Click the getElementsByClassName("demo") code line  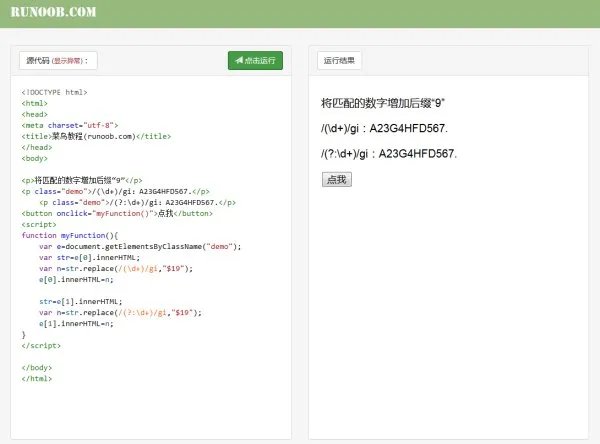point(140,246)
